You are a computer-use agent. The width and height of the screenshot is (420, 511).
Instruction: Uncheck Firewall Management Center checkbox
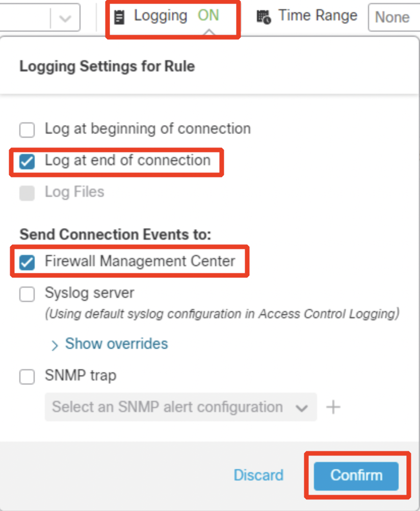(x=27, y=263)
